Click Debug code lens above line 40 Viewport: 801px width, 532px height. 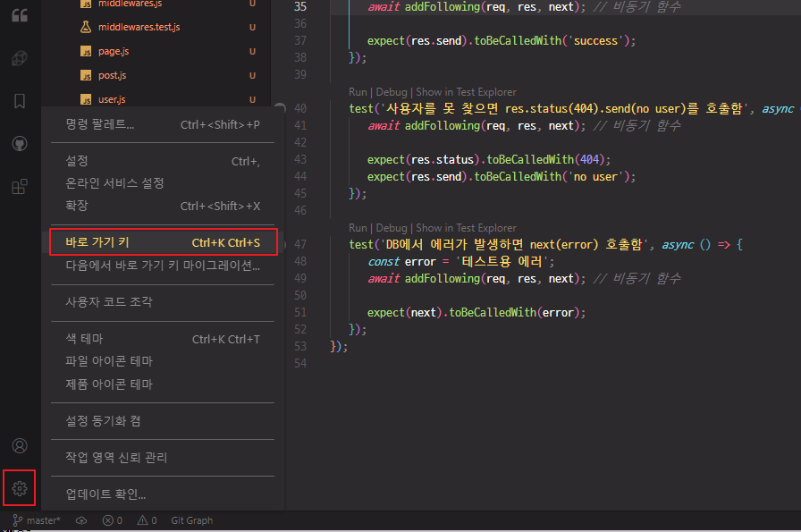pos(392,92)
